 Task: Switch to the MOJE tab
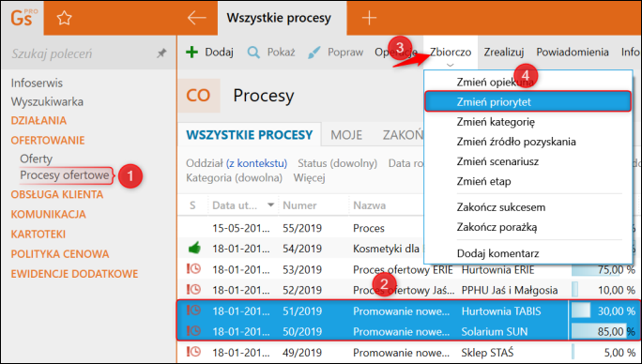coord(346,135)
